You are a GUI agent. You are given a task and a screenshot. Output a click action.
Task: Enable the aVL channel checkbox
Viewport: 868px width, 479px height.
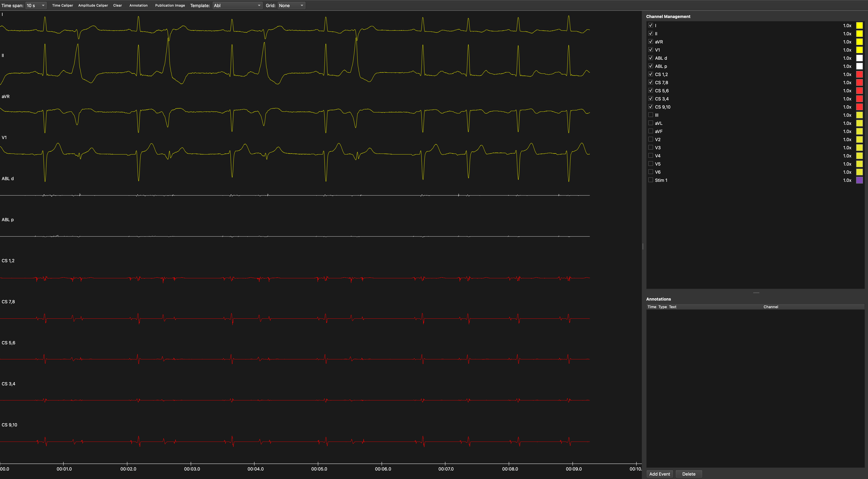point(651,123)
